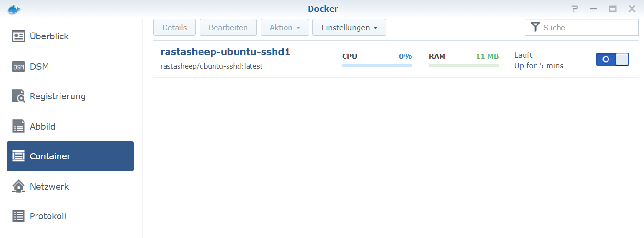Turn off the rastasheep-ubuntu-sshd1 container switch

click(612, 59)
